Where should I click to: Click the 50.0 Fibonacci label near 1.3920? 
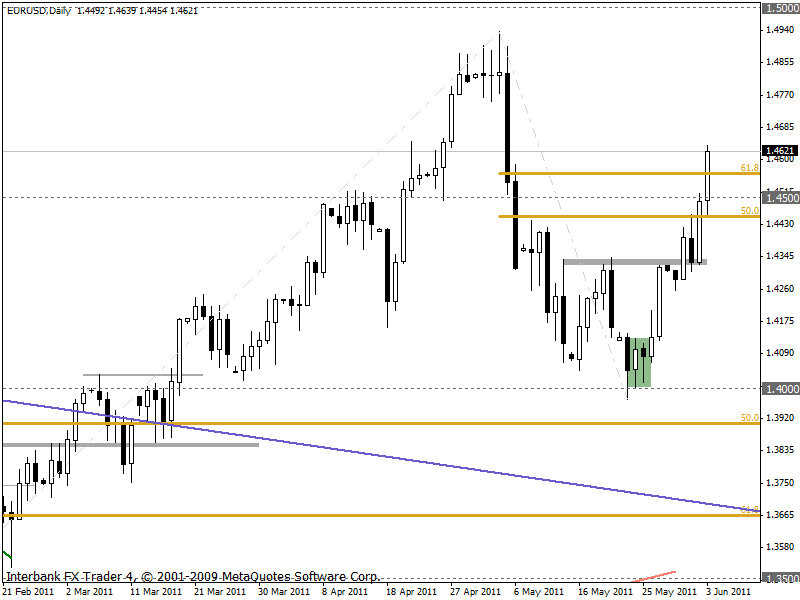[749, 417]
